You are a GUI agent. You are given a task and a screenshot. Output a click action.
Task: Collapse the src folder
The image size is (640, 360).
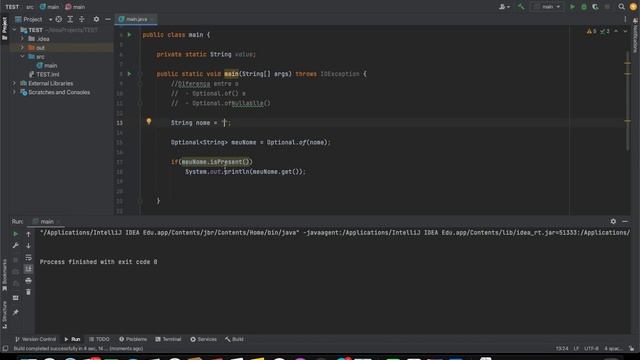point(23,57)
